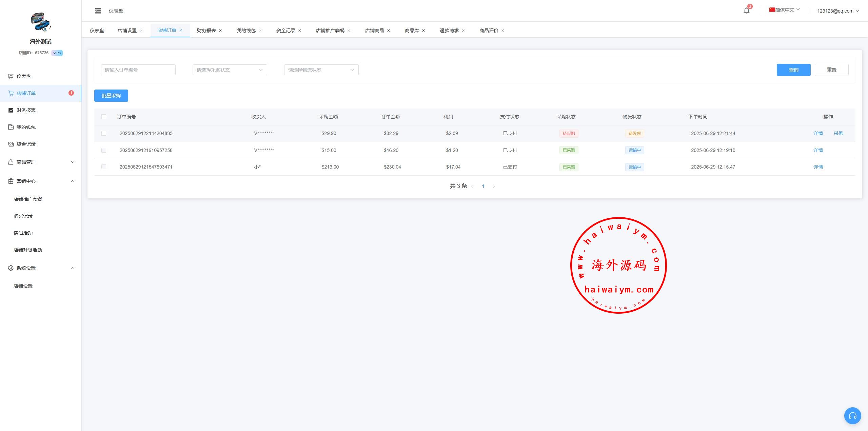
Task: Open the 请选择采购状态 dropdown
Action: (230, 70)
